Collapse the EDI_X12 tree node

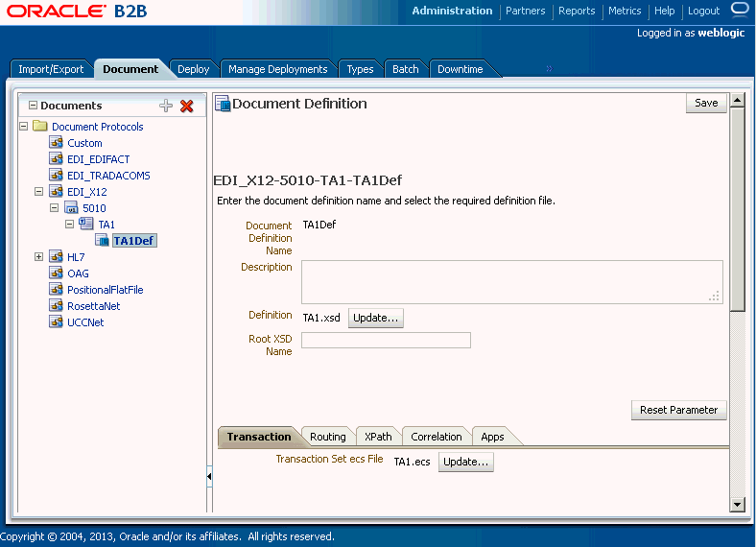coord(39,192)
